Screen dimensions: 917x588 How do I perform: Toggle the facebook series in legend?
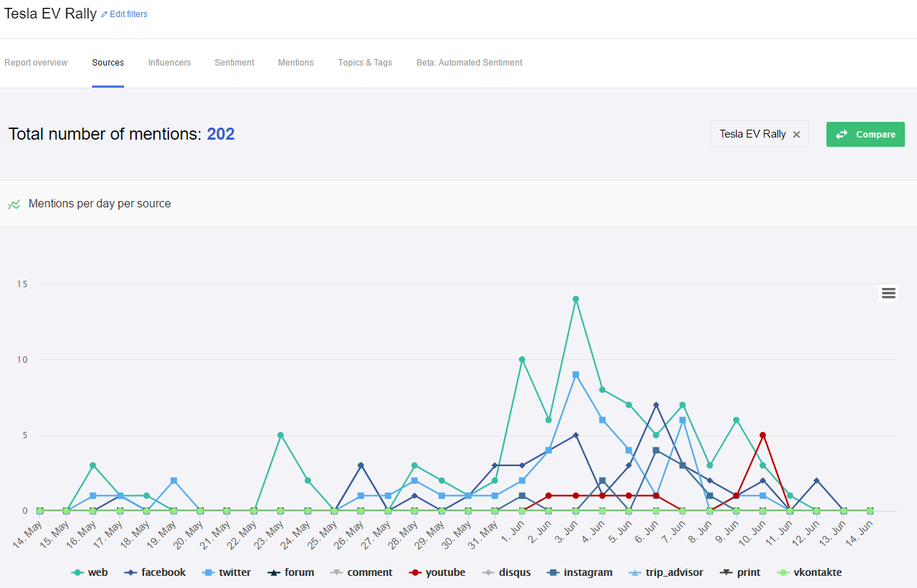coord(155,572)
